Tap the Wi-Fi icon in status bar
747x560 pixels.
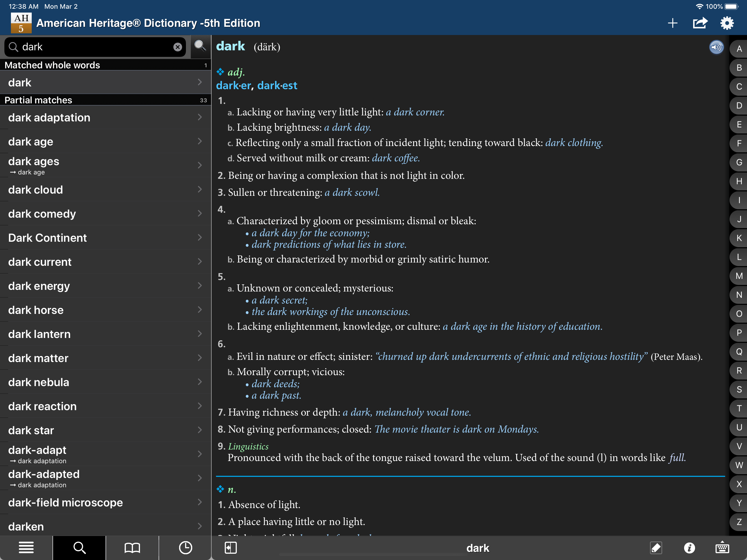click(699, 6)
